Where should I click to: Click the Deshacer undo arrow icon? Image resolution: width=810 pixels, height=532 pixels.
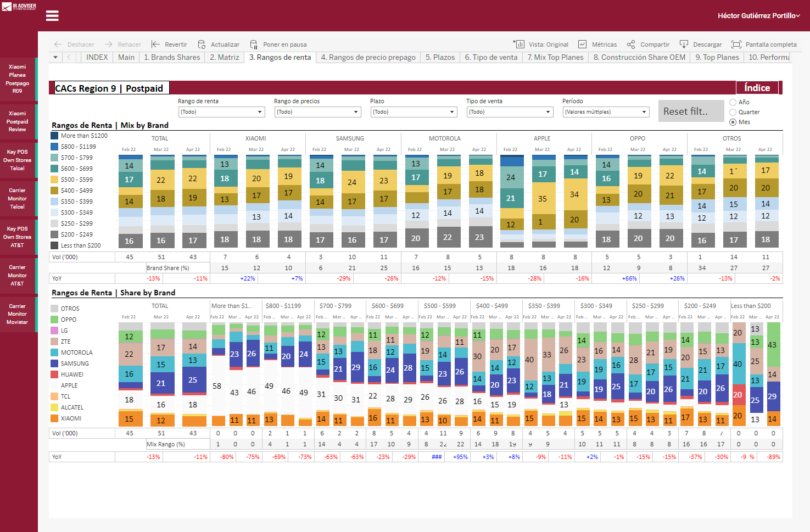[58, 44]
